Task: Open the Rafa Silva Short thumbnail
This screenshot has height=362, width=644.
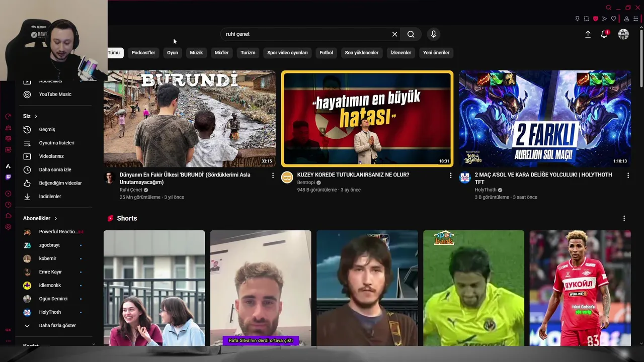Action: pos(261,288)
